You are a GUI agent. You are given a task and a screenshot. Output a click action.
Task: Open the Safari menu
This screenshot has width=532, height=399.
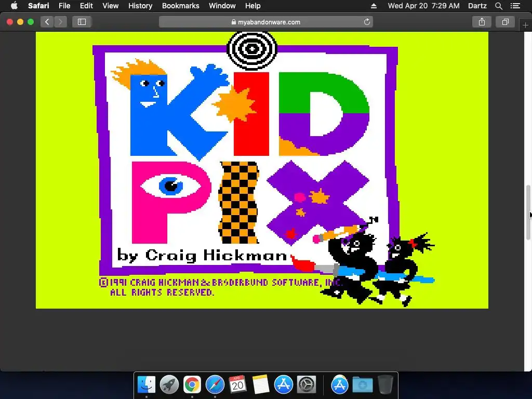(38, 6)
